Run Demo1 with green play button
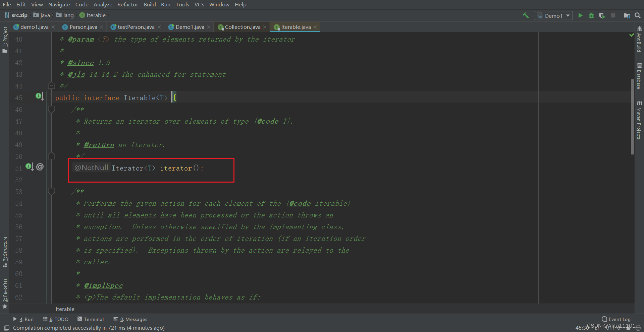The width and height of the screenshot is (644, 332). coord(580,15)
